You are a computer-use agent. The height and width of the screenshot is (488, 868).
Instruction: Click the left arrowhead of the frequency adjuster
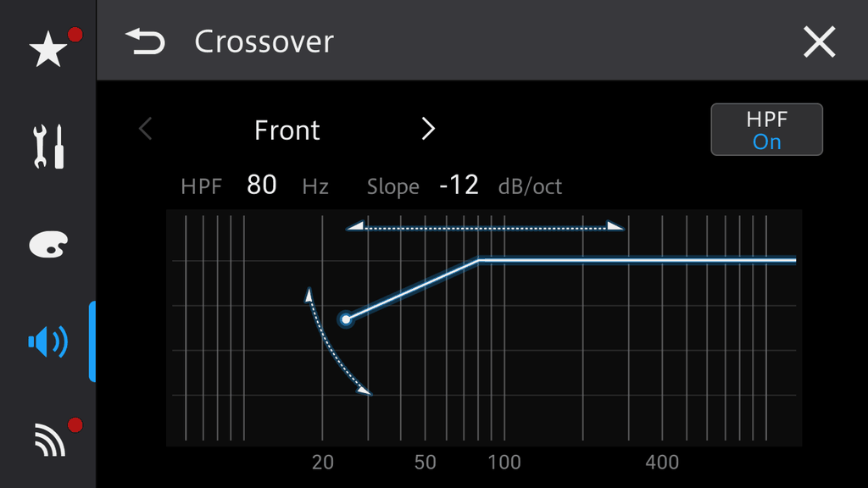355,226
